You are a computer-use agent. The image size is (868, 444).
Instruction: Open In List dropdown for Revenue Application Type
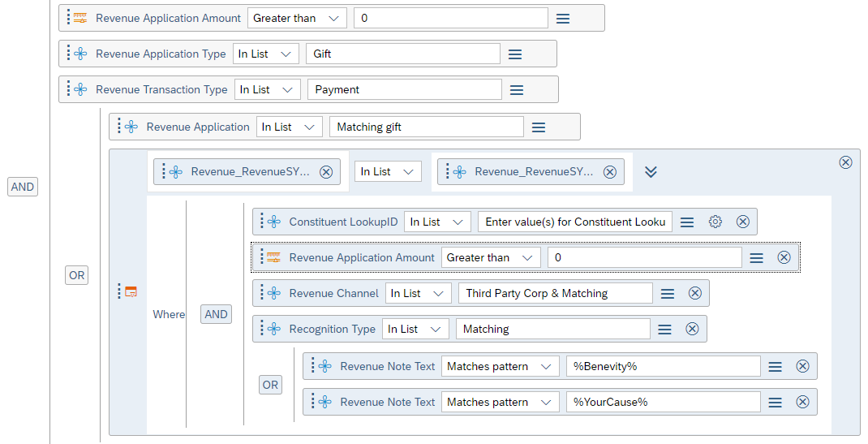266,54
